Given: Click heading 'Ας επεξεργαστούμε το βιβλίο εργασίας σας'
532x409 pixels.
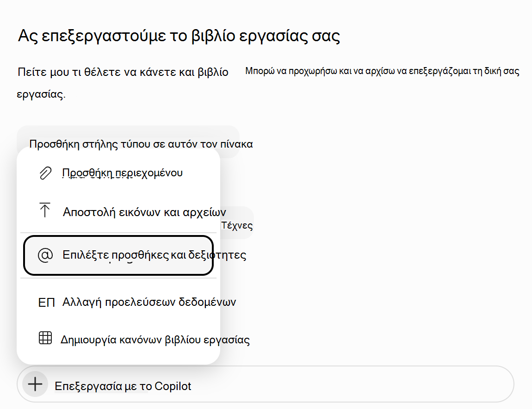Looking at the screenshot, I should (179, 36).
